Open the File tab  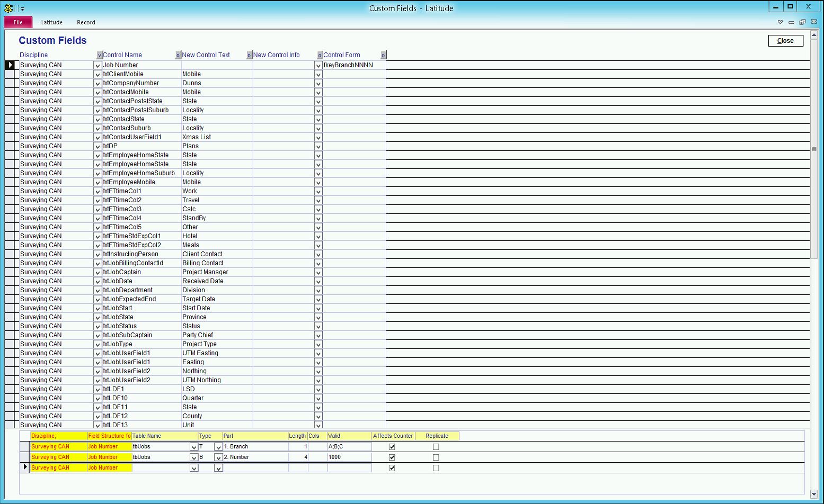(x=18, y=22)
